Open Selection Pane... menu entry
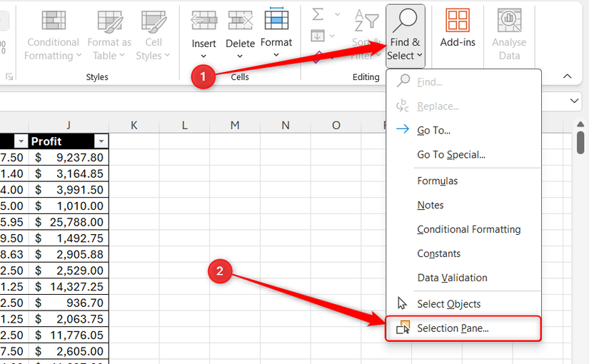Image resolution: width=589 pixels, height=364 pixels. pos(463,328)
